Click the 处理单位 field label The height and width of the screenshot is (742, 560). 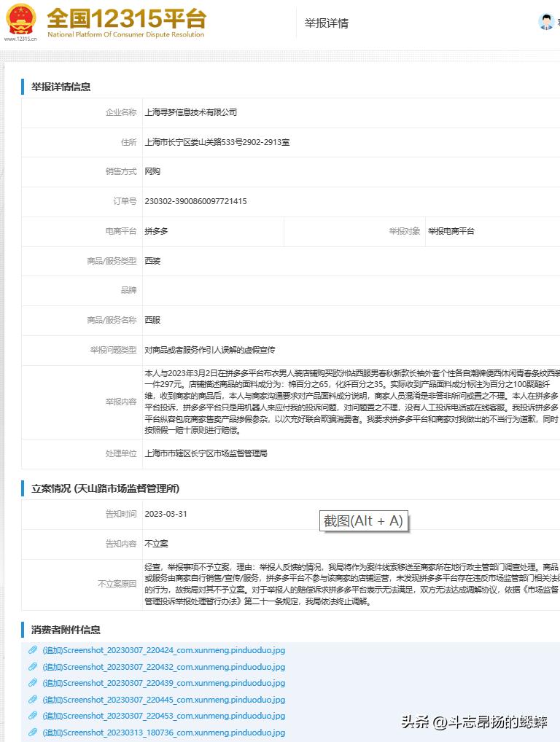121,453
